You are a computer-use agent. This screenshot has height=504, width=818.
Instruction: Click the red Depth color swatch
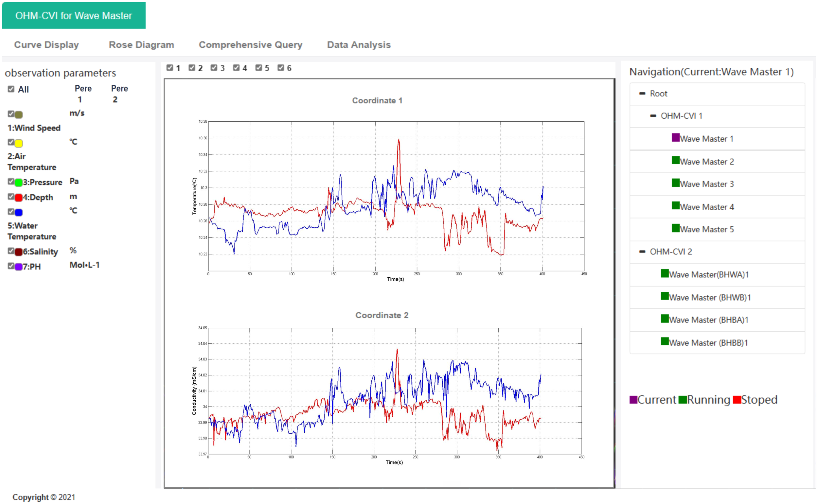pyautogui.click(x=19, y=198)
